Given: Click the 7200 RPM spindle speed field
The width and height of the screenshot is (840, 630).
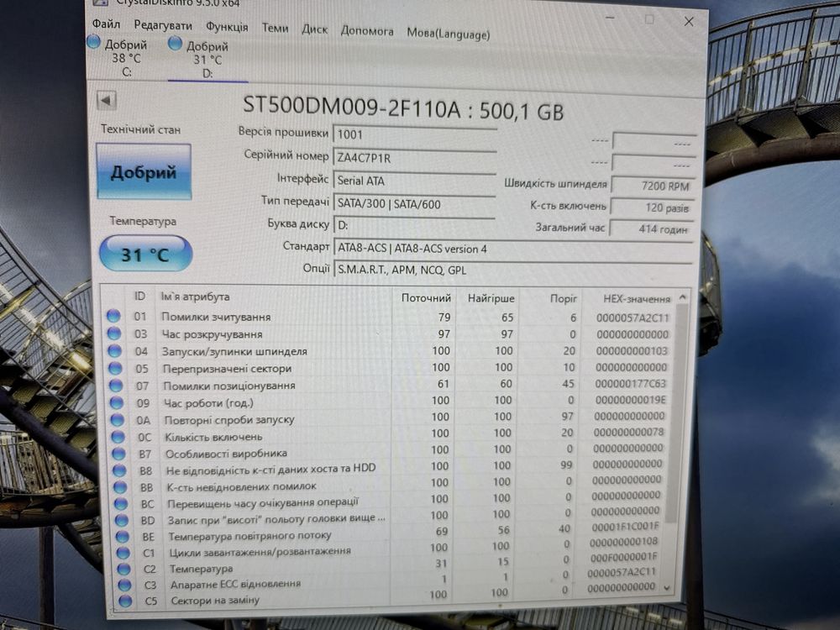Looking at the screenshot, I should (x=653, y=186).
